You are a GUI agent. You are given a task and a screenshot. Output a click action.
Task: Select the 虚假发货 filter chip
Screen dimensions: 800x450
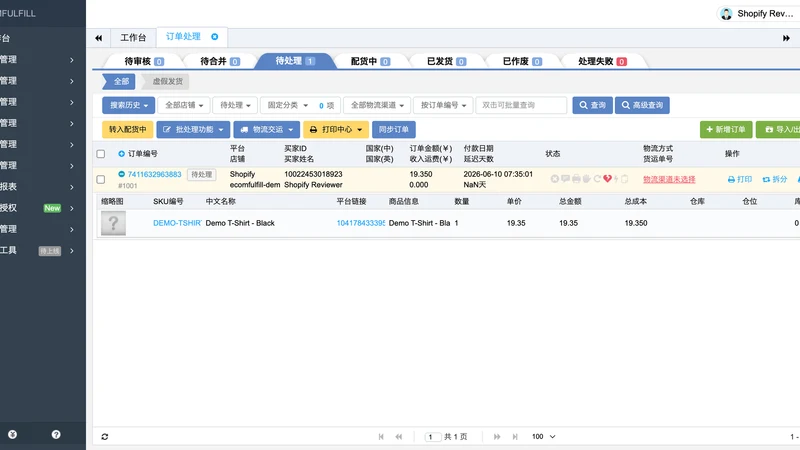(166, 81)
